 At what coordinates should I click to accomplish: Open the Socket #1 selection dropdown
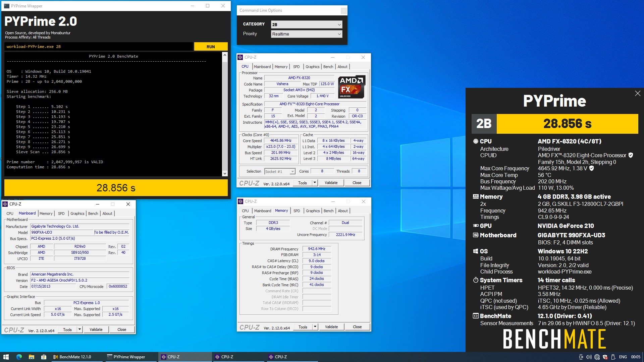pos(280,172)
